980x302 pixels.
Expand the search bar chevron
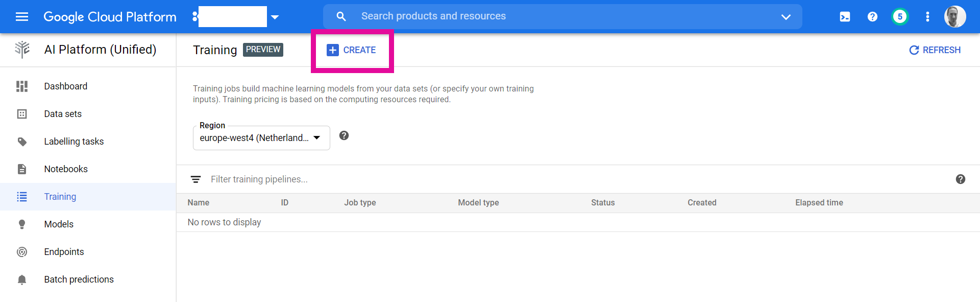click(x=786, y=17)
